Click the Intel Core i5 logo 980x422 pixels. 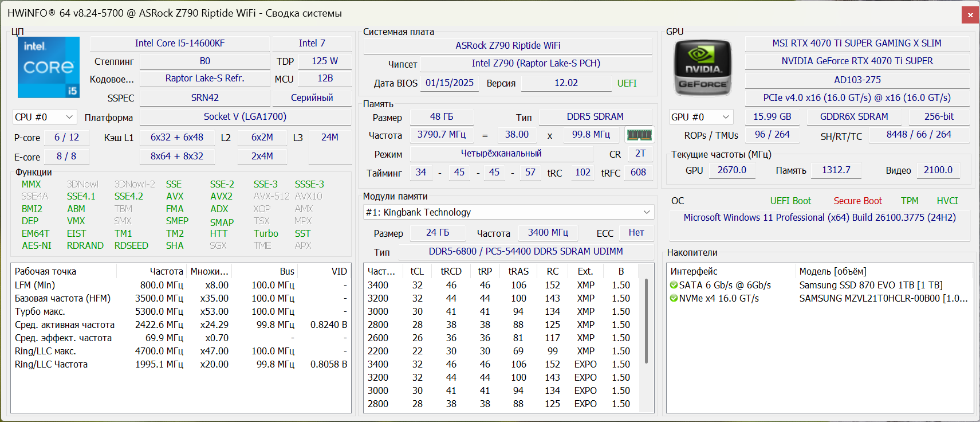pos(49,67)
